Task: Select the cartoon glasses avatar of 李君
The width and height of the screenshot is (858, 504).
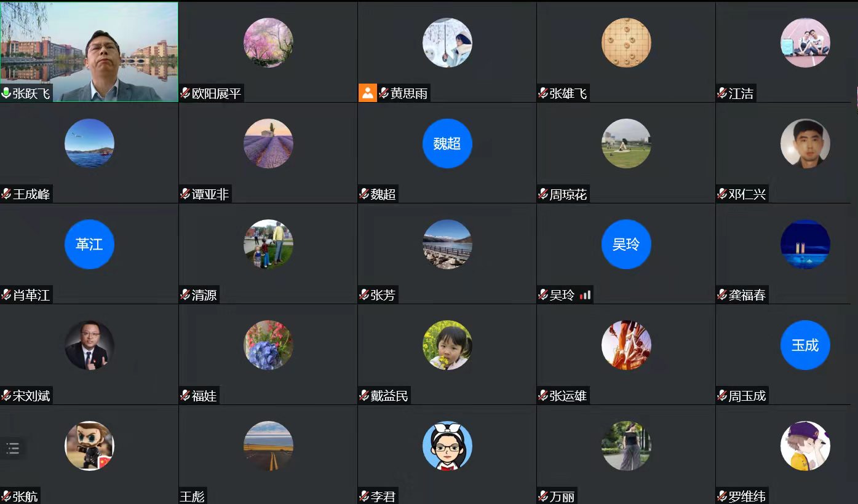Action: coord(447,446)
